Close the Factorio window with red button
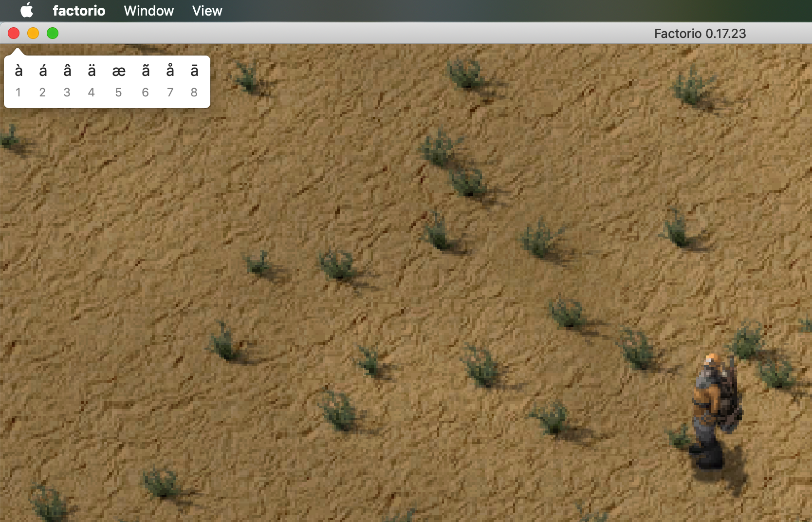The image size is (812, 522). point(14,33)
